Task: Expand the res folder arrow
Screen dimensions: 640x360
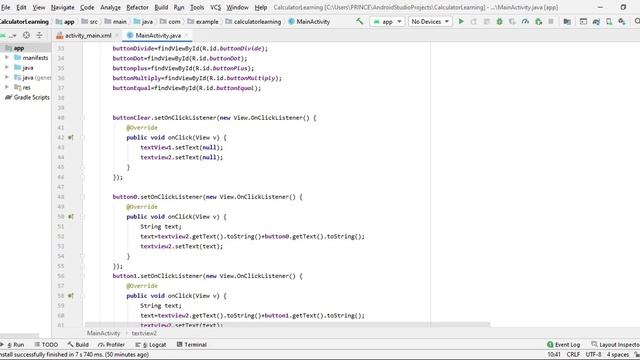Action: click(7, 87)
